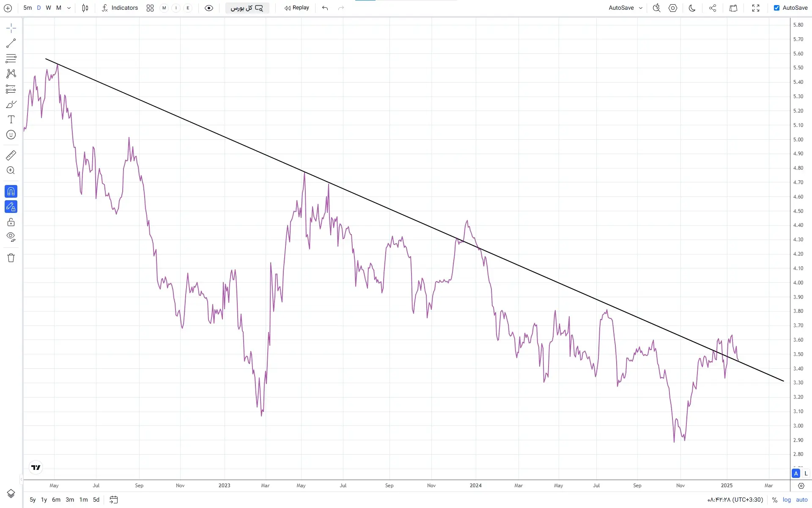Toggle magnet mode in left toolbar
This screenshot has width=812, height=508.
point(11,191)
